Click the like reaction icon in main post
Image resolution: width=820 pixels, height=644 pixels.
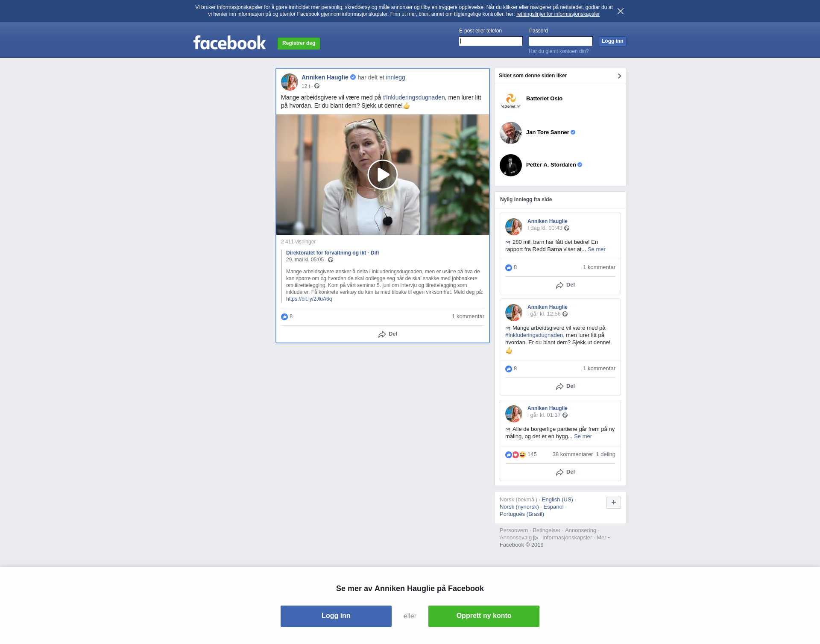284,317
